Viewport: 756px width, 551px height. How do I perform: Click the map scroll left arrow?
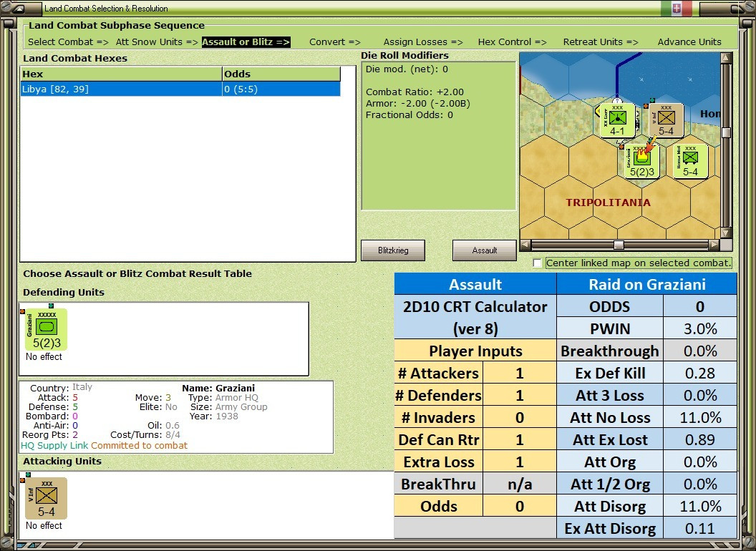click(x=525, y=245)
